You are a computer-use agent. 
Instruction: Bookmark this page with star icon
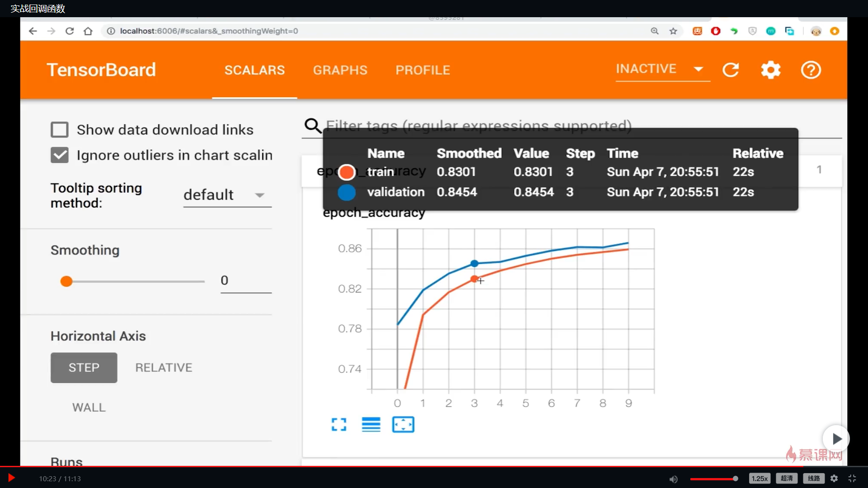tap(673, 31)
